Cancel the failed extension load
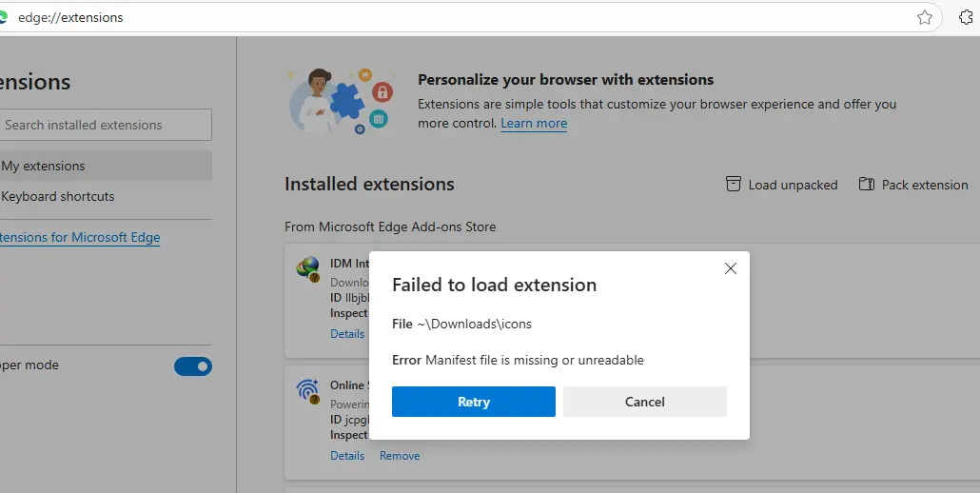Screen dimensions: 980x493 [644, 402]
